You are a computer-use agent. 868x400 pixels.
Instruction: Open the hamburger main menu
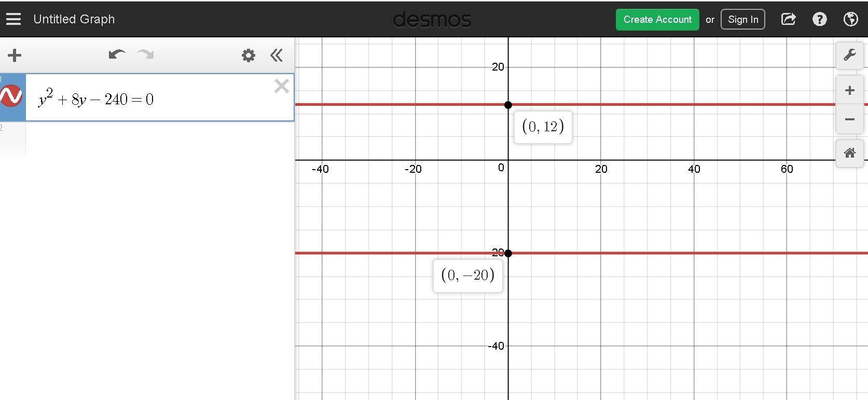coord(13,19)
